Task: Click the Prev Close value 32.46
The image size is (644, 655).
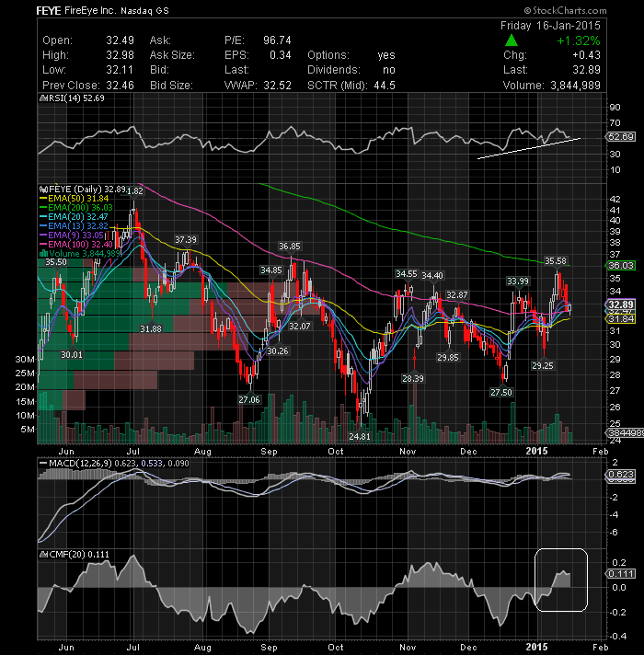Action: pos(120,86)
